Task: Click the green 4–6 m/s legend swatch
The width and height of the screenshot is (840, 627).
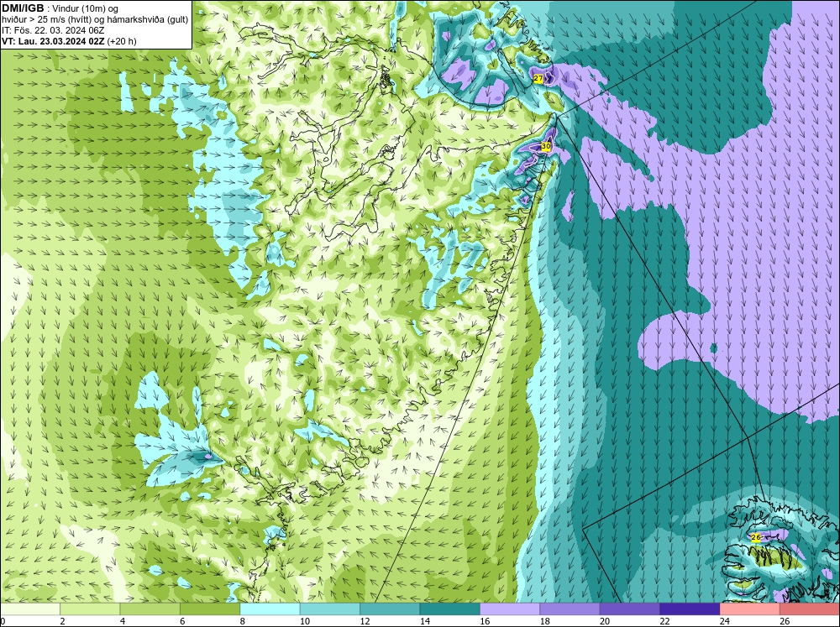Action: point(150,609)
